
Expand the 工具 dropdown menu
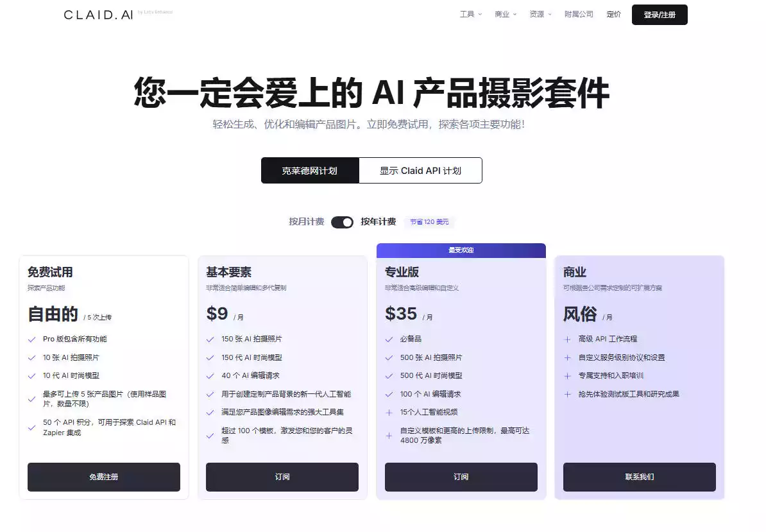[471, 14]
